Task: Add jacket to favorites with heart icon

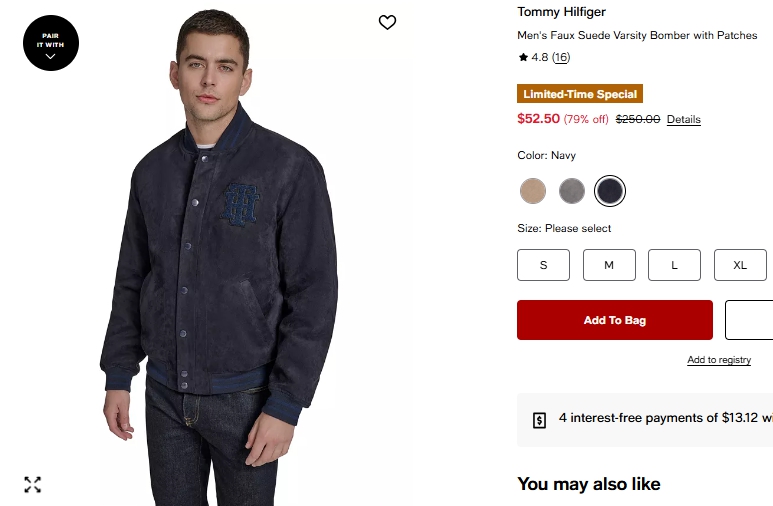Action: click(388, 22)
